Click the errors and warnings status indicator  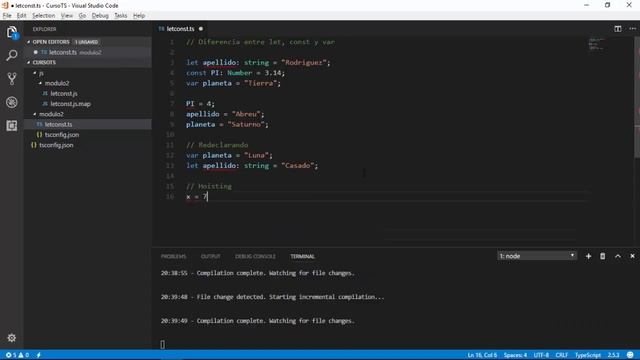point(17,355)
